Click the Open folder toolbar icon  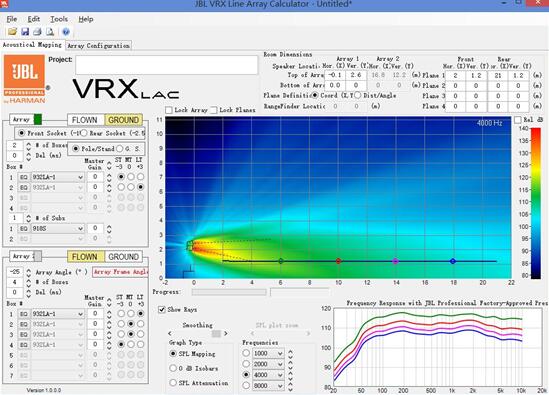pyautogui.click(x=13, y=32)
